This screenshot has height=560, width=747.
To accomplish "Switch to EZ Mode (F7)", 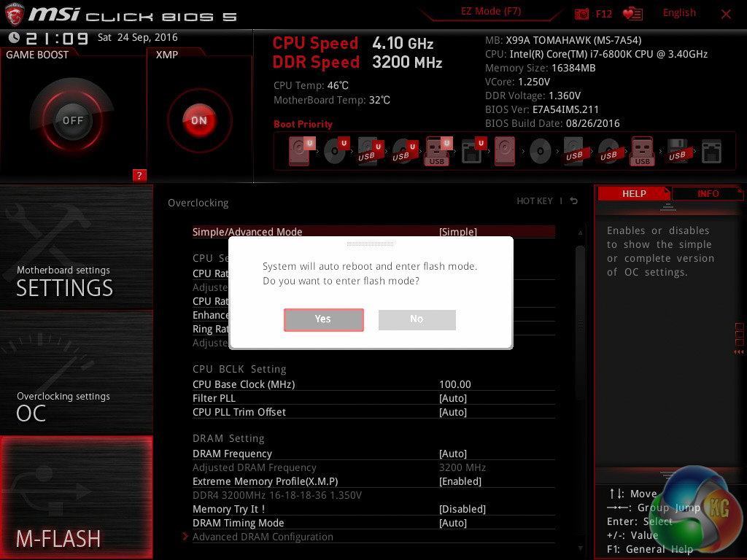I will (491, 12).
